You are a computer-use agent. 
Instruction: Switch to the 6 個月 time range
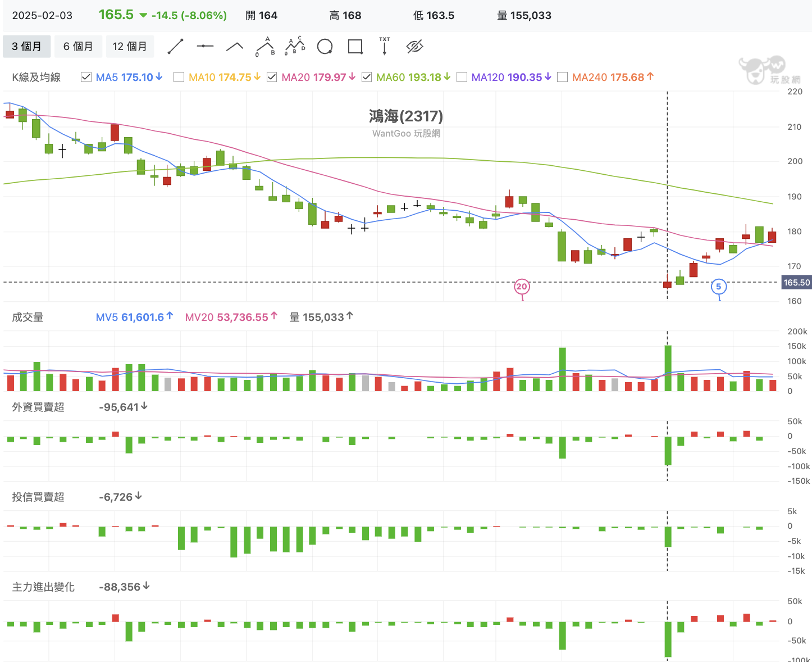pos(78,47)
